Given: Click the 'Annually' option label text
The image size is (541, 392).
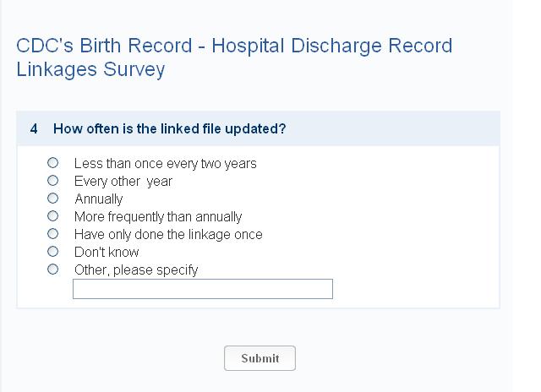Looking at the screenshot, I should pos(99,199).
